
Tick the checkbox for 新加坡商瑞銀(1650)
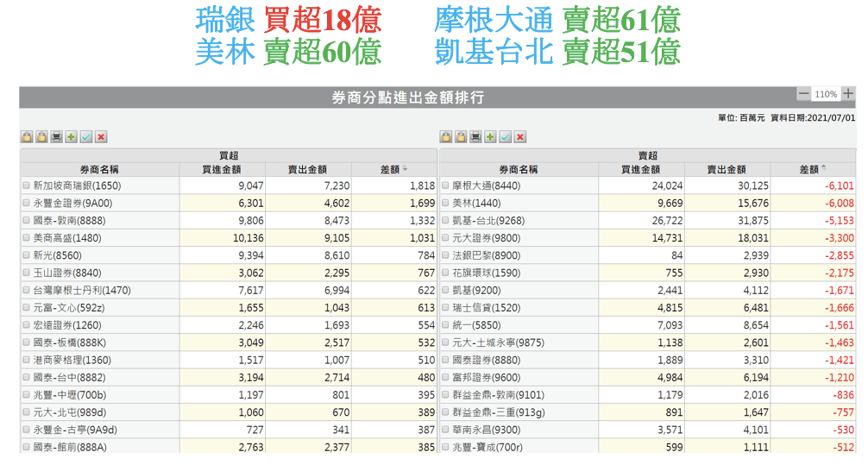coord(27,185)
